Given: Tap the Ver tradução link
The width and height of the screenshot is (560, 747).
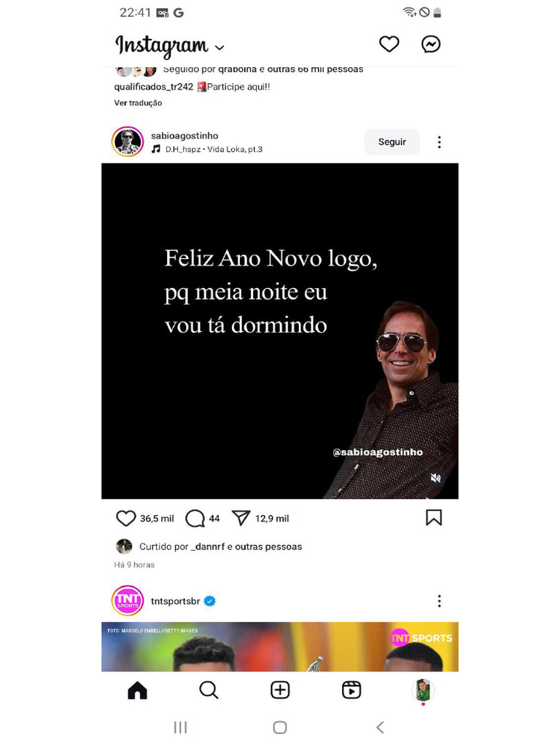Looking at the screenshot, I should [138, 103].
